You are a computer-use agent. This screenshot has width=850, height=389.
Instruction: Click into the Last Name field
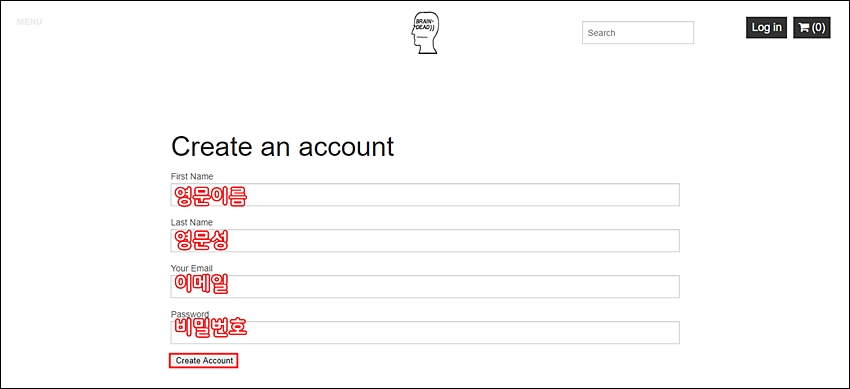coord(424,241)
